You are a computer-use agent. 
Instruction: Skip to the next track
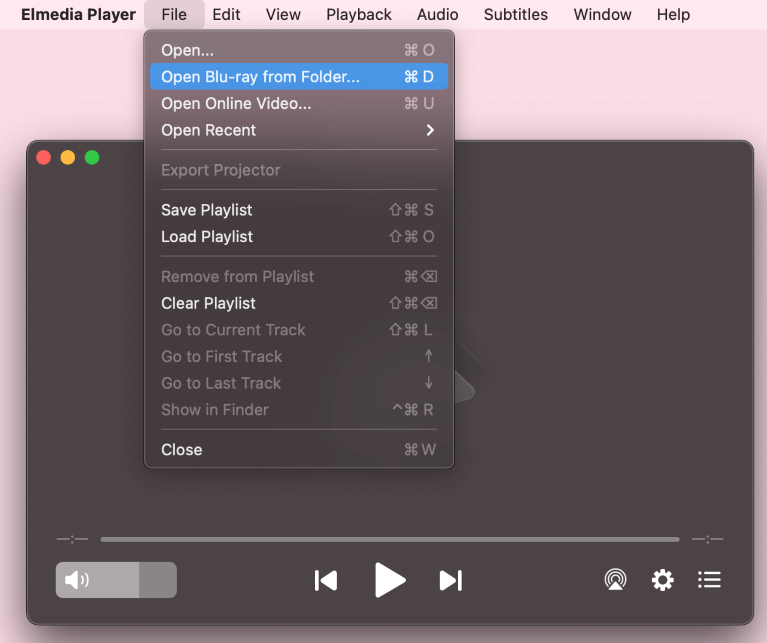click(451, 580)
